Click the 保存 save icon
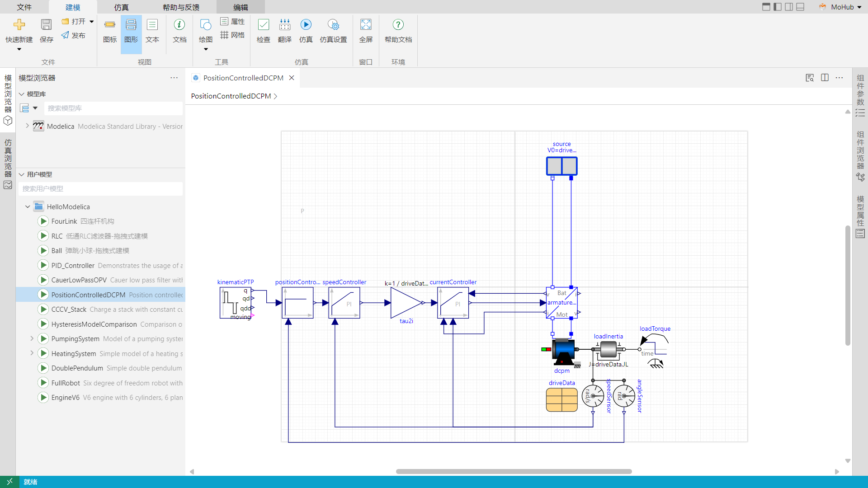 click(46, 25)
